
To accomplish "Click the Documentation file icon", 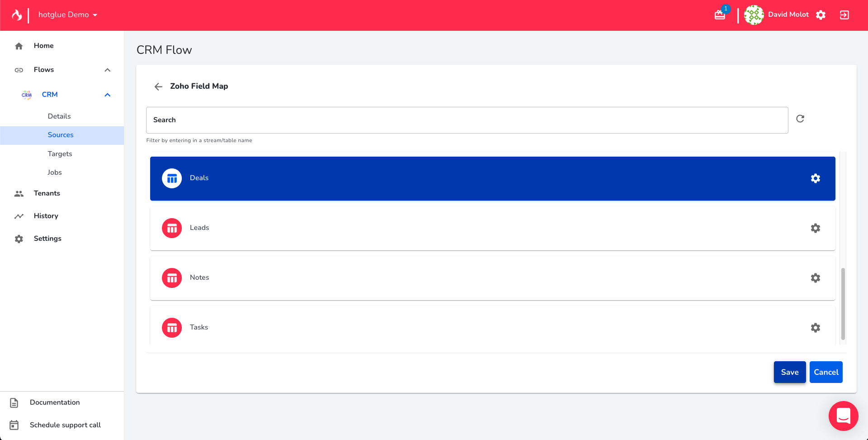I will tap(14, 402).
